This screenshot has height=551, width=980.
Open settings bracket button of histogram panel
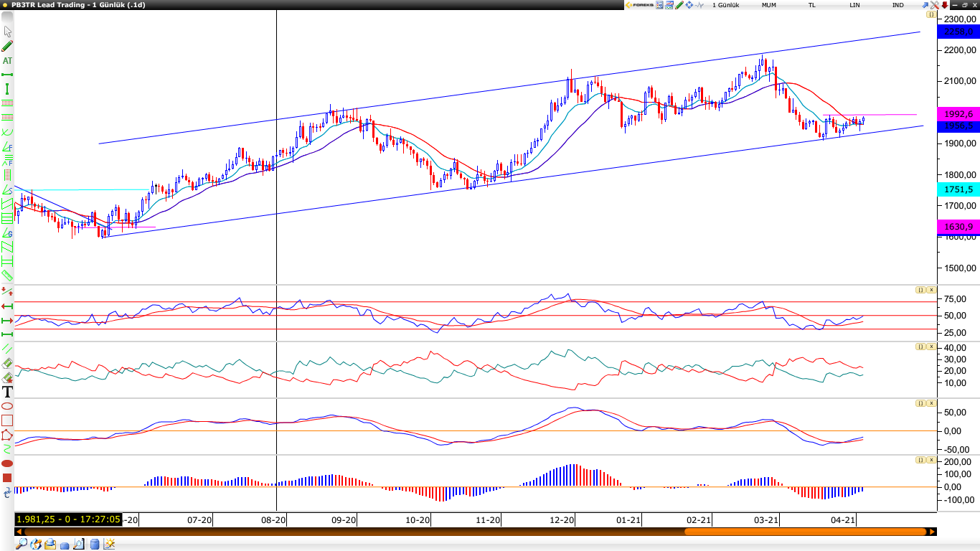click(x=920, y=460)
